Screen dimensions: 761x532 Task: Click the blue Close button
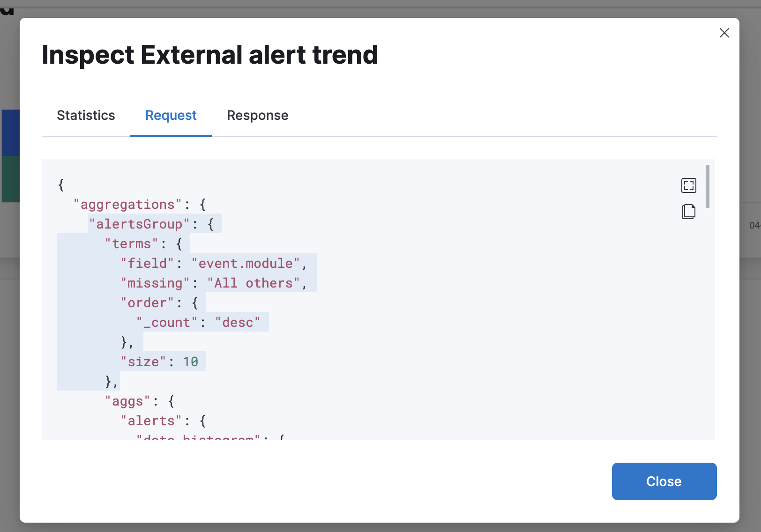pyautogui.click(x=664, y=481)
